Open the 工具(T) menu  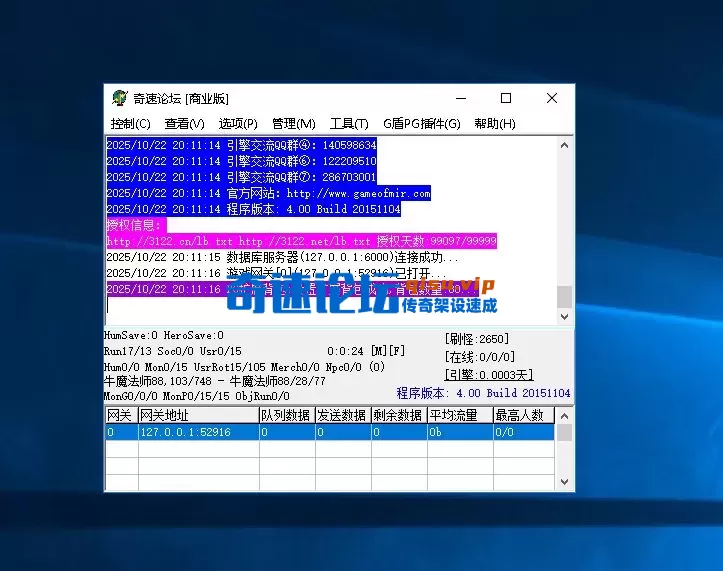click(349, 124)
